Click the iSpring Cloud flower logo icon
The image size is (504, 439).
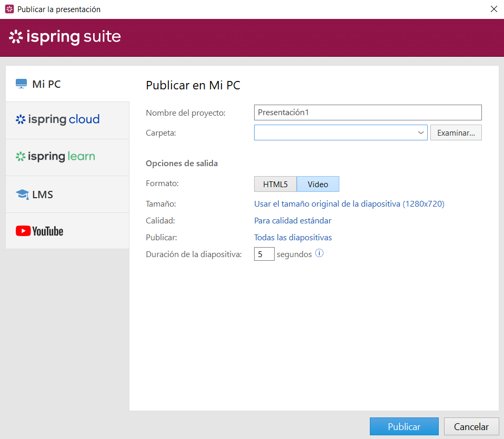point(20,119)
